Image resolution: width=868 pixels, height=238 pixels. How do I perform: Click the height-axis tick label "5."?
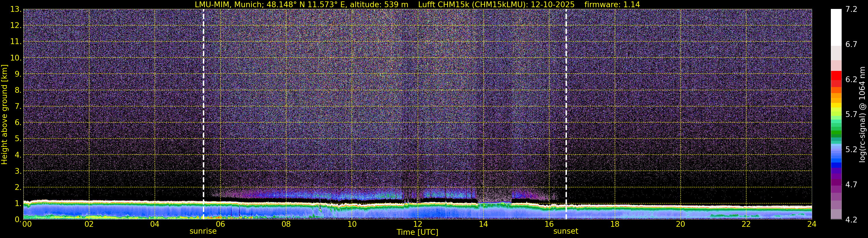pos(18,139)
